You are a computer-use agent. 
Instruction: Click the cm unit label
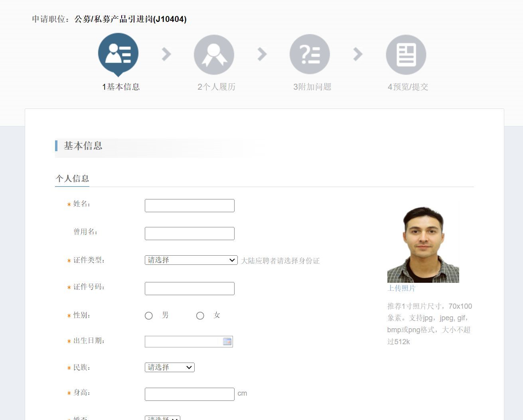[x=242, y=393]
